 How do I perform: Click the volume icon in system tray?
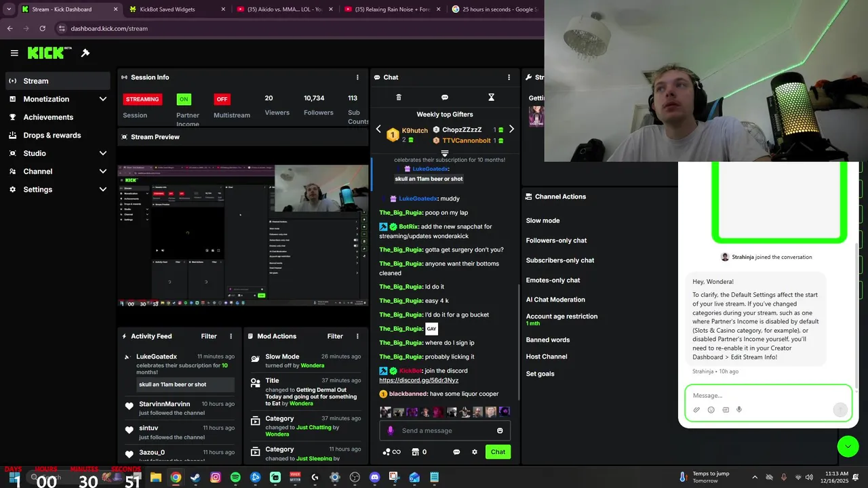(x=809, y=477)
